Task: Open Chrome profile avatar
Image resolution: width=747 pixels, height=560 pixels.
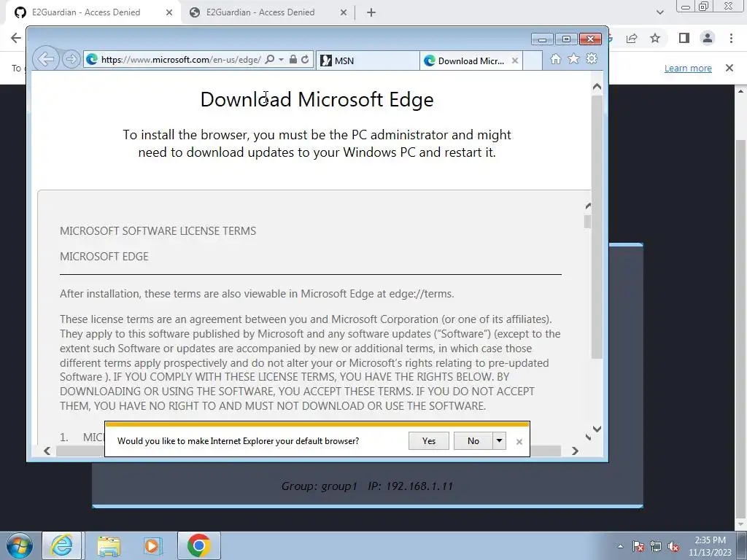Action: tap(708, 38)
